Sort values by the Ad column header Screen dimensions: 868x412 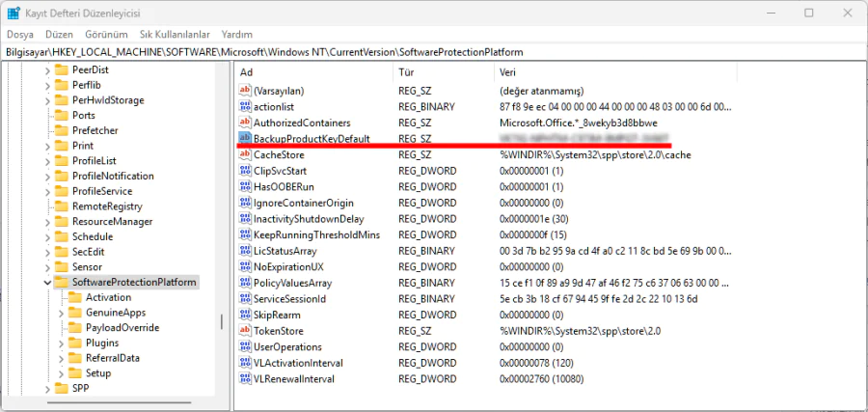[313, 72]
